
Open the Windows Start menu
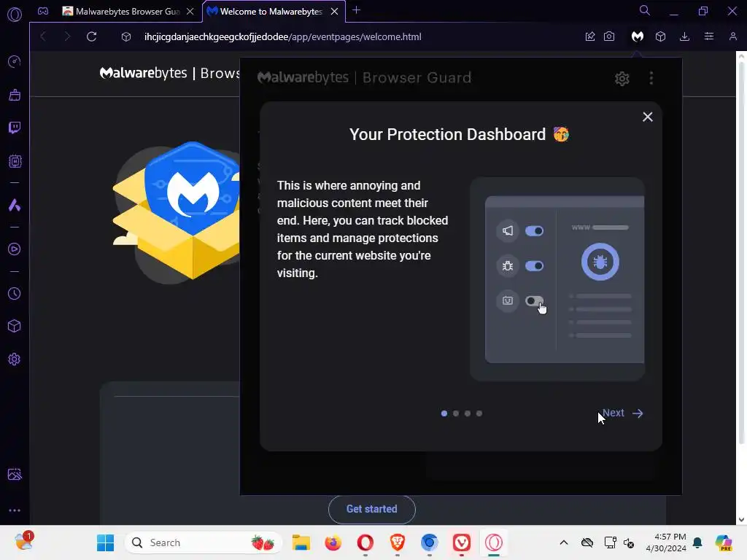pos(105,542)
